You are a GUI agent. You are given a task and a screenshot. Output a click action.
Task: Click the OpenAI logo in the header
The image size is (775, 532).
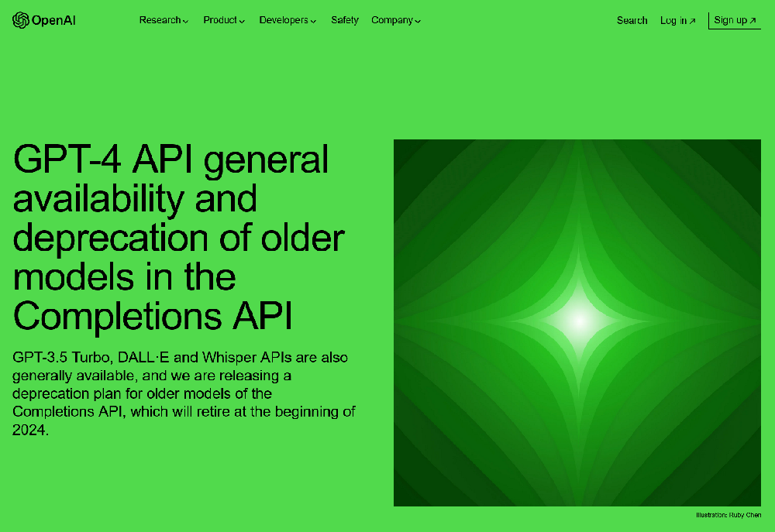[44, 20]
